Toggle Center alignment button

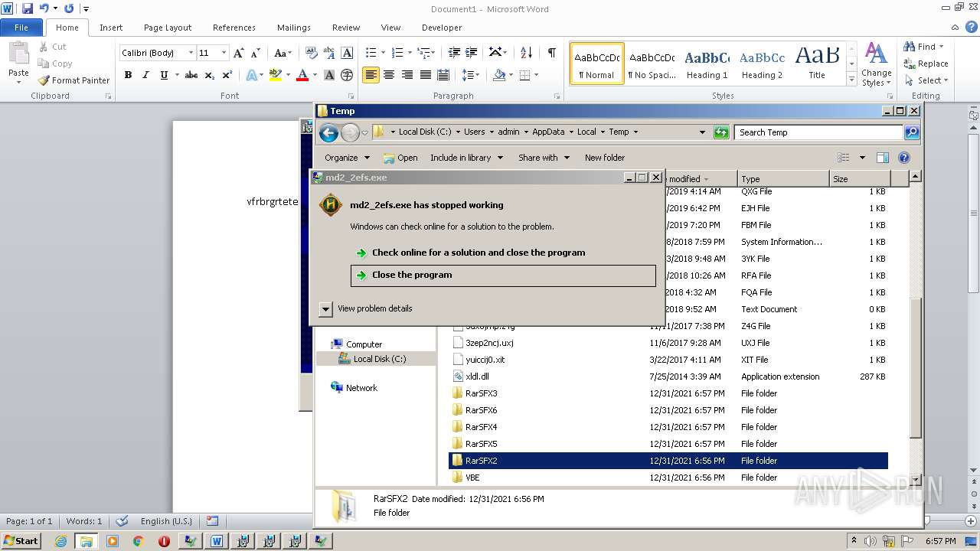coord(389,75)
